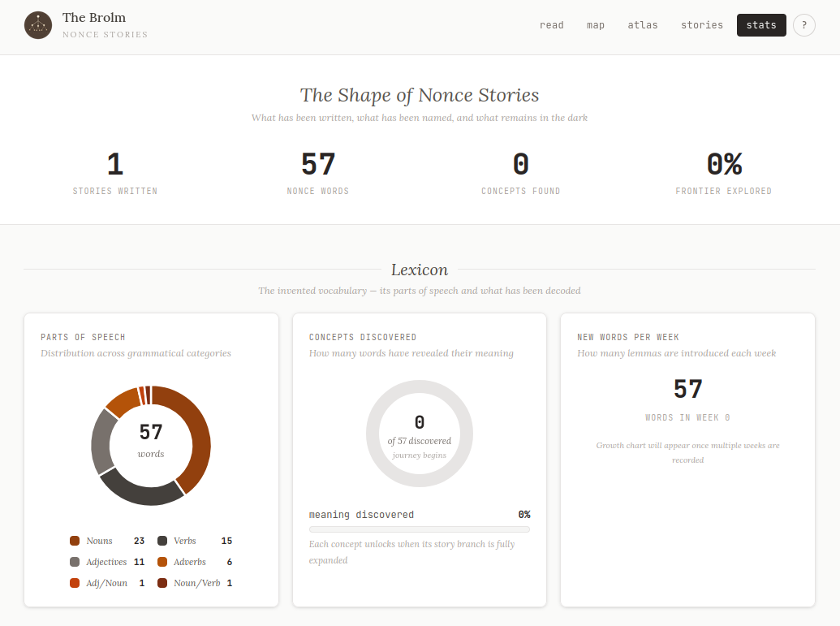Click the Brolm constellation logo icon
Viewport: 840px width, 626px height.
click(38, 25)
